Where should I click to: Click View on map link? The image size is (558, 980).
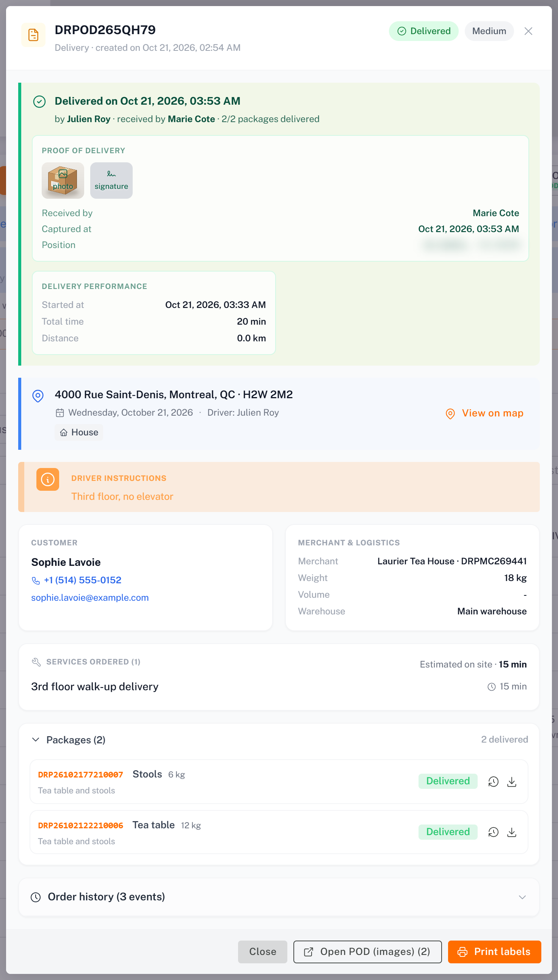pos(485,413)
